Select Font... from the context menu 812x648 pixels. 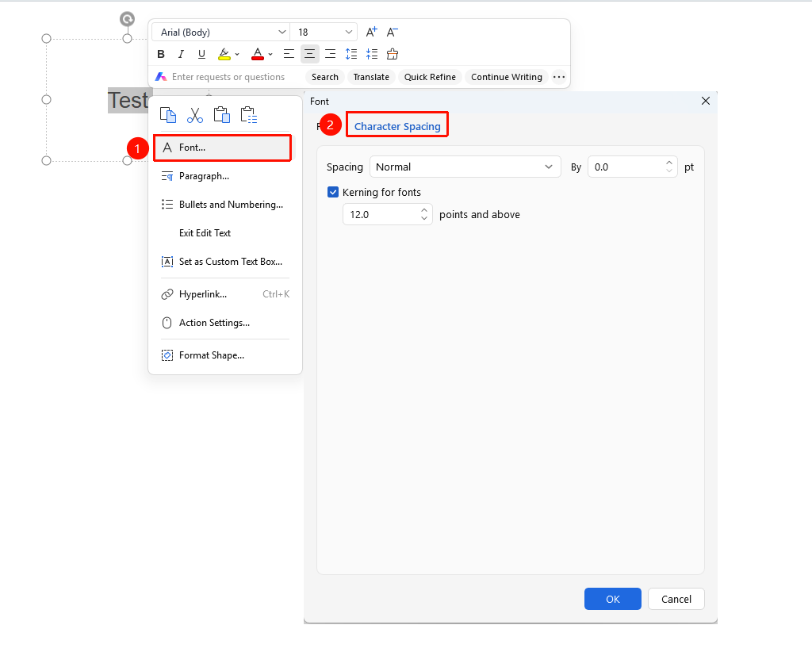coord(223,148)
